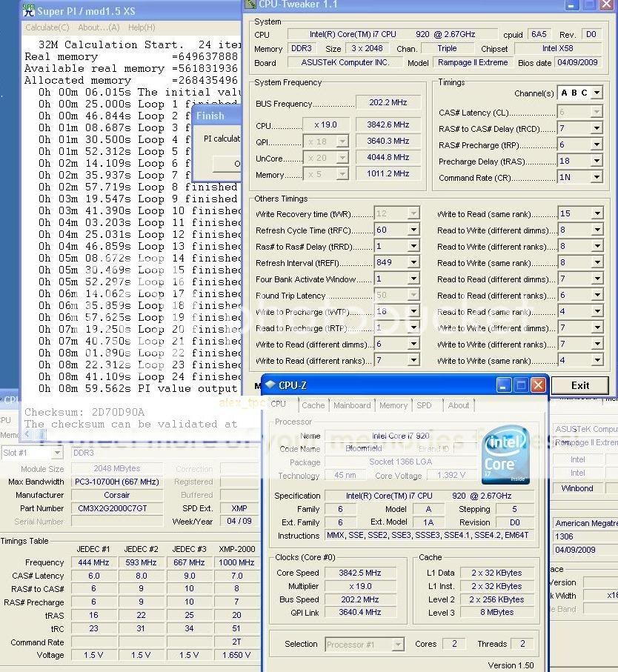
Task: Switch to the SPD tab in CPU-Z
Action: [424, 405]
